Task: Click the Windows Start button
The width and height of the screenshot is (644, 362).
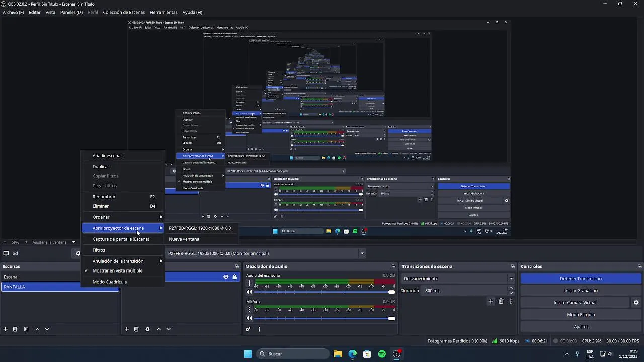Action: tap(248, 354)
